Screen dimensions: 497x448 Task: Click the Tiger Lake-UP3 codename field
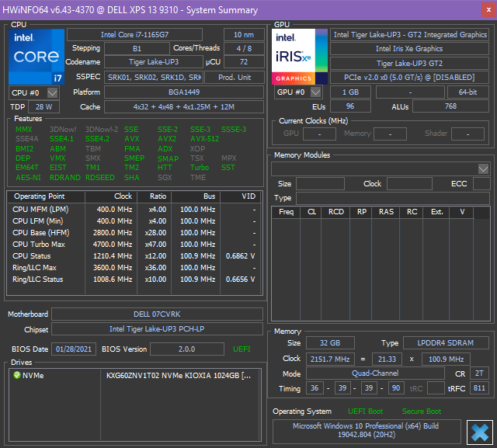[153, 62]
